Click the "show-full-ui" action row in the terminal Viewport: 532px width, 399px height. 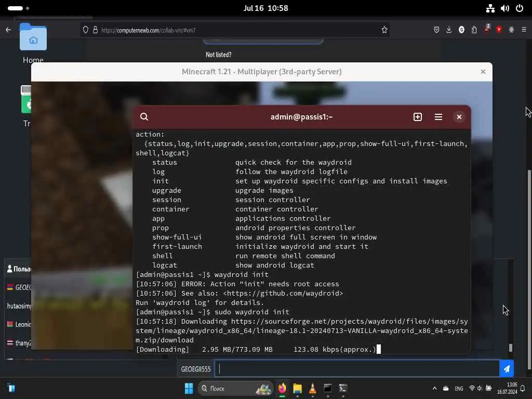tap(264, 237)
